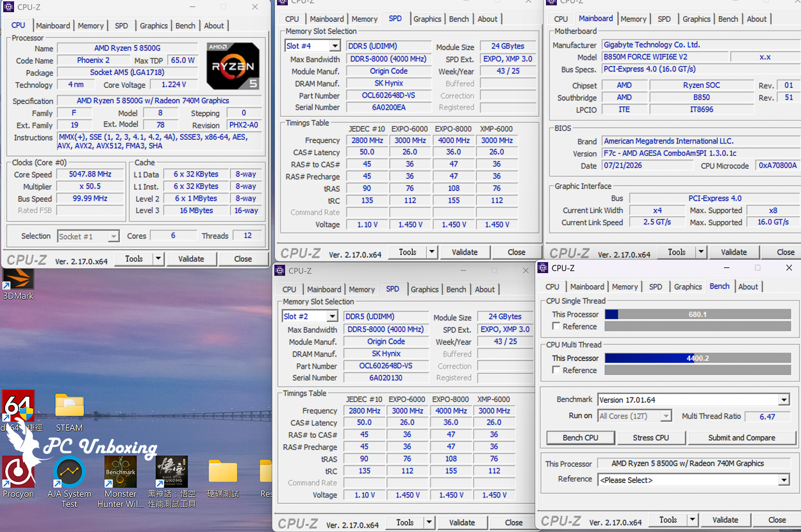Open the Bench tab in the Slot #4 SPD window
Image resolution: width=801 pixels, height=532 pixels.
tap(459, 19)
